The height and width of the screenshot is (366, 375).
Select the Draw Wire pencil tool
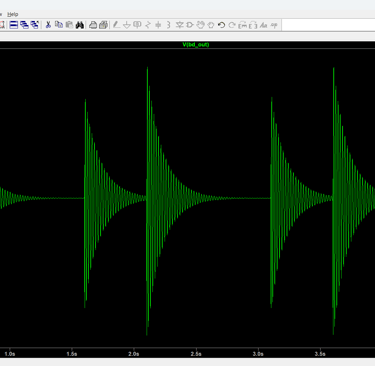(116, 25)
